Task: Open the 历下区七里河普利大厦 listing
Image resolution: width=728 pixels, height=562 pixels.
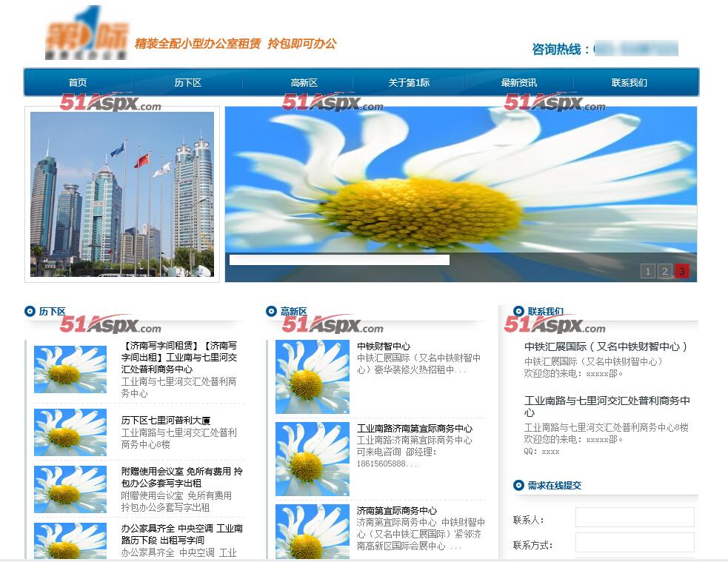Action: (166, 421)
